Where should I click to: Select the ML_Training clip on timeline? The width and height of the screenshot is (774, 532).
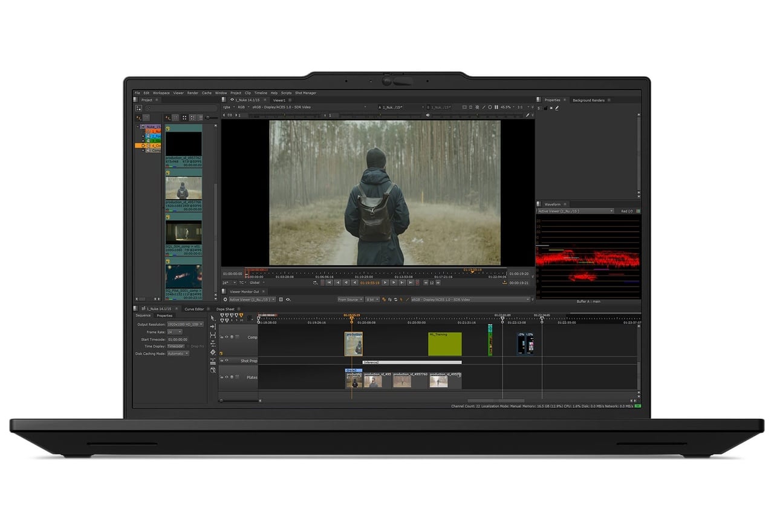click(x=444, y=345)
